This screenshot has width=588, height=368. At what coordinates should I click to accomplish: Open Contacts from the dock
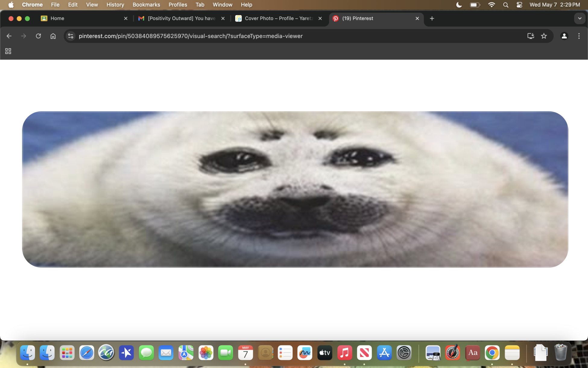pos(265,353)
